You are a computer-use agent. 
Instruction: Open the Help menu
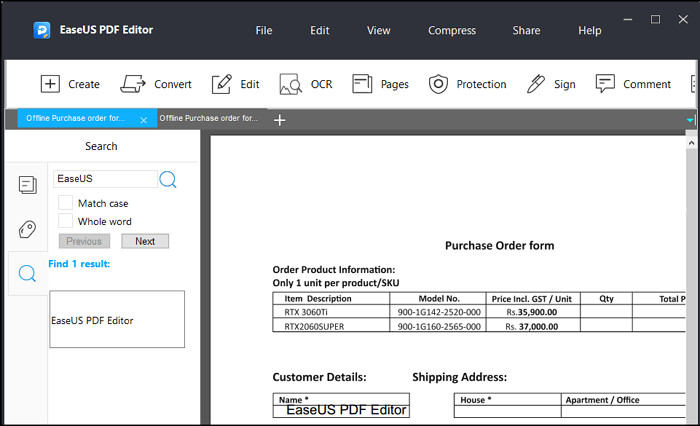(x=590, y=30)
